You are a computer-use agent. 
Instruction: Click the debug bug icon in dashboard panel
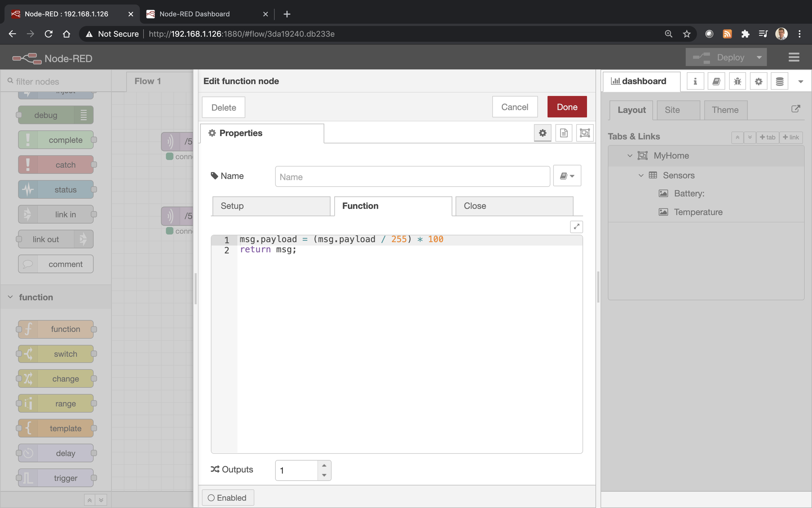click(x=738, y=81)
